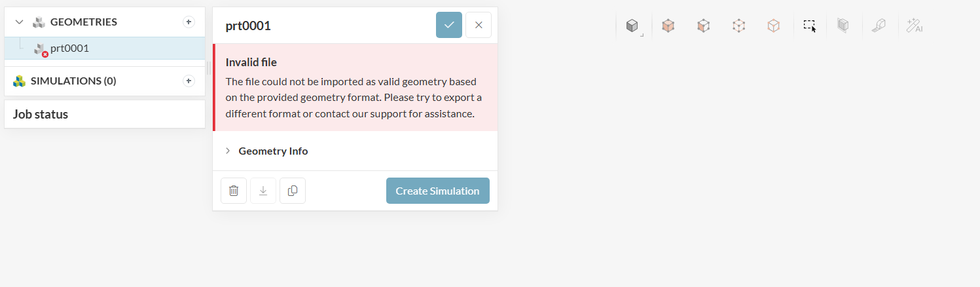
Task: Click the Create Simulation button
Action: 437,191
